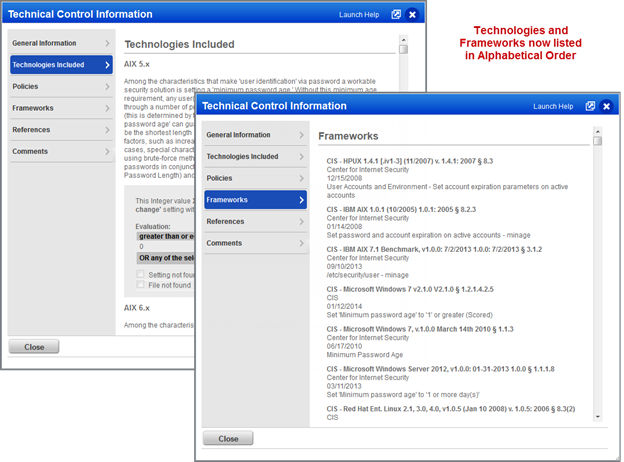
Task: Open Policies section in front window
Action: 255,178
